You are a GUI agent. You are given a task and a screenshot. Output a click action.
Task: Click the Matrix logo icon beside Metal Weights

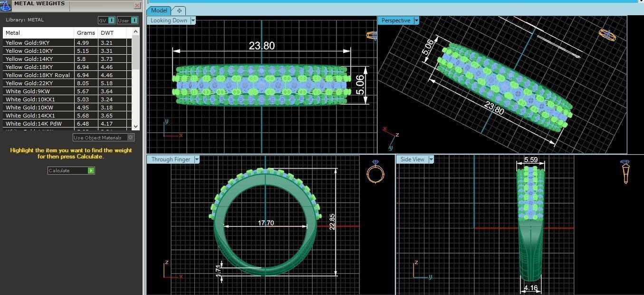coord(5,5)
